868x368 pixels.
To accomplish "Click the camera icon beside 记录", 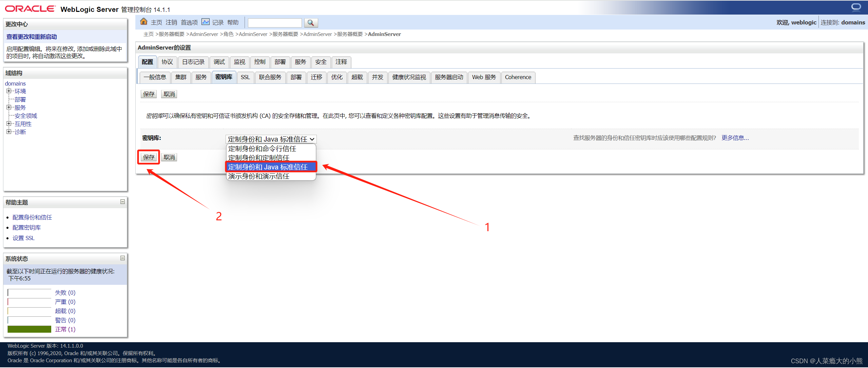I will 206,21.
